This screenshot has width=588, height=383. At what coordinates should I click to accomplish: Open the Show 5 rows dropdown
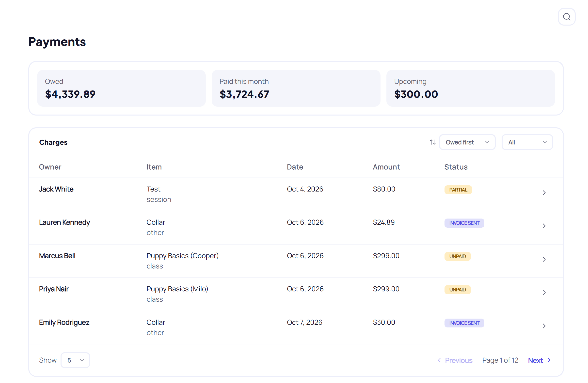(x=75, y=360)
